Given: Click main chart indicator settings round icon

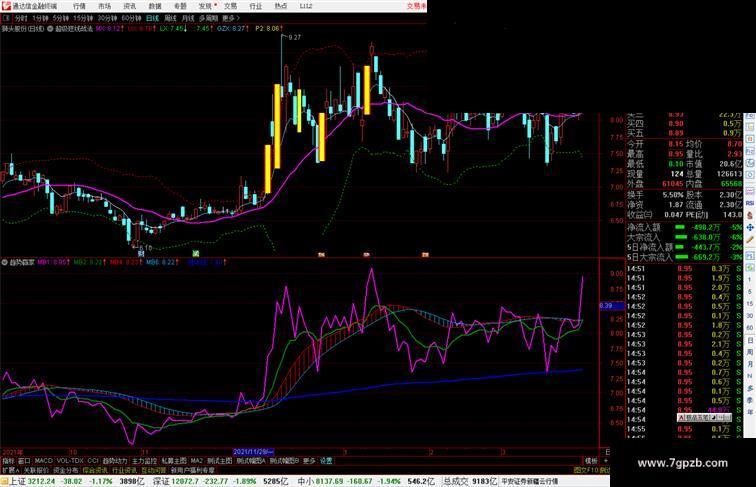Looking at the screenshot, I should point(50,29).
